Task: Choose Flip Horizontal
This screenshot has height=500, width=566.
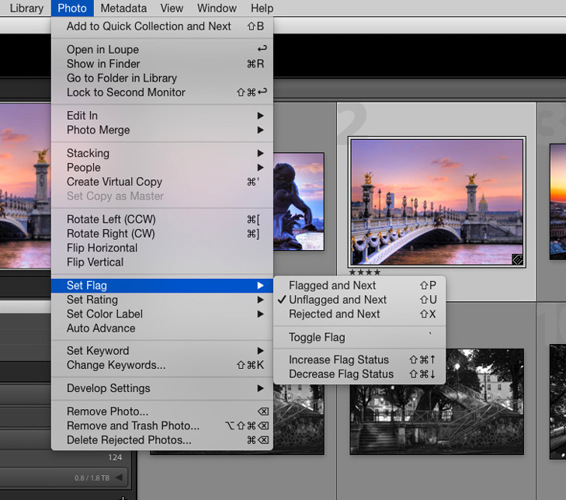Action: [162, 248]
